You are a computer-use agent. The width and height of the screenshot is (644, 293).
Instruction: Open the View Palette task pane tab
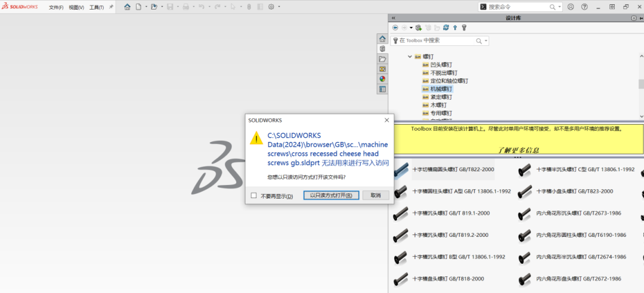382,69
